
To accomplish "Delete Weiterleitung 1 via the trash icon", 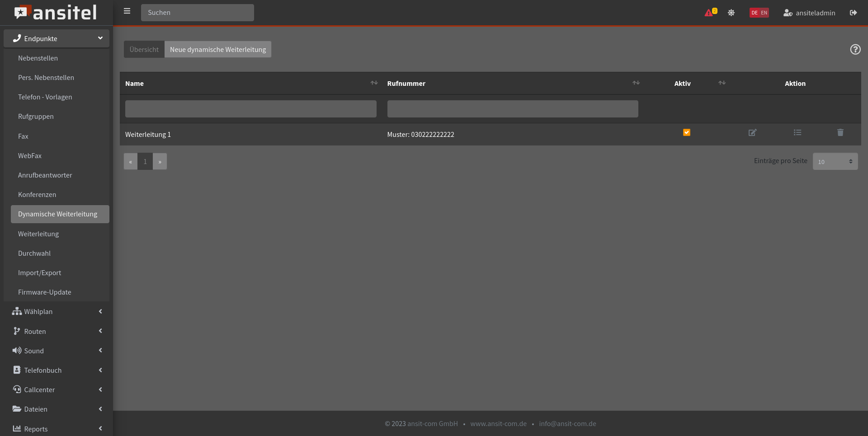I will (x=840, y=132).
